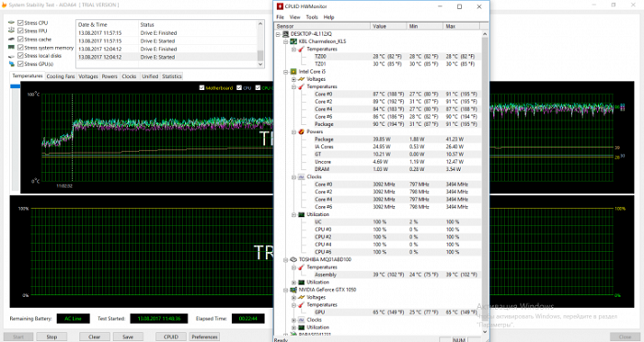Click the HWMonitor vertical scrollbar down arrow
Image resolution: width=644 pixels, height=342 pixels.
click(485, 331)
